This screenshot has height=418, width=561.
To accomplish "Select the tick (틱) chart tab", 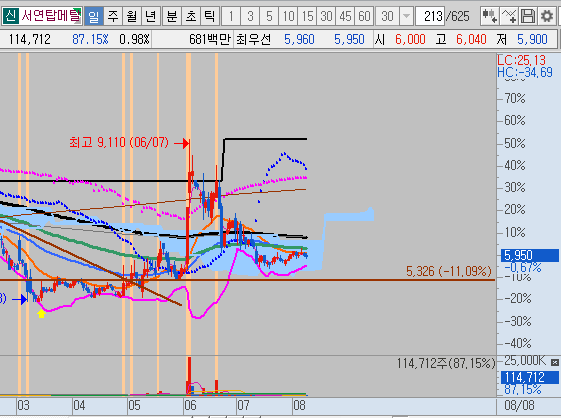I will (209, 16).
